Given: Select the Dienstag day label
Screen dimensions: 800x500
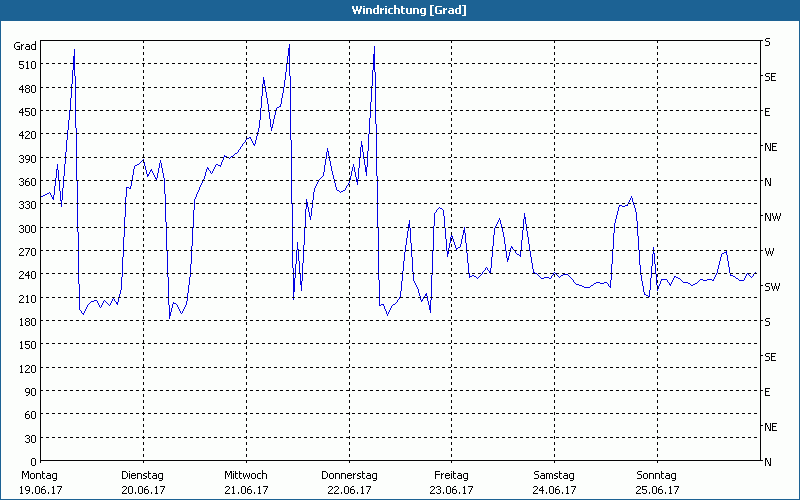Looking at the screenshot, I should click(x=142, y=476).
